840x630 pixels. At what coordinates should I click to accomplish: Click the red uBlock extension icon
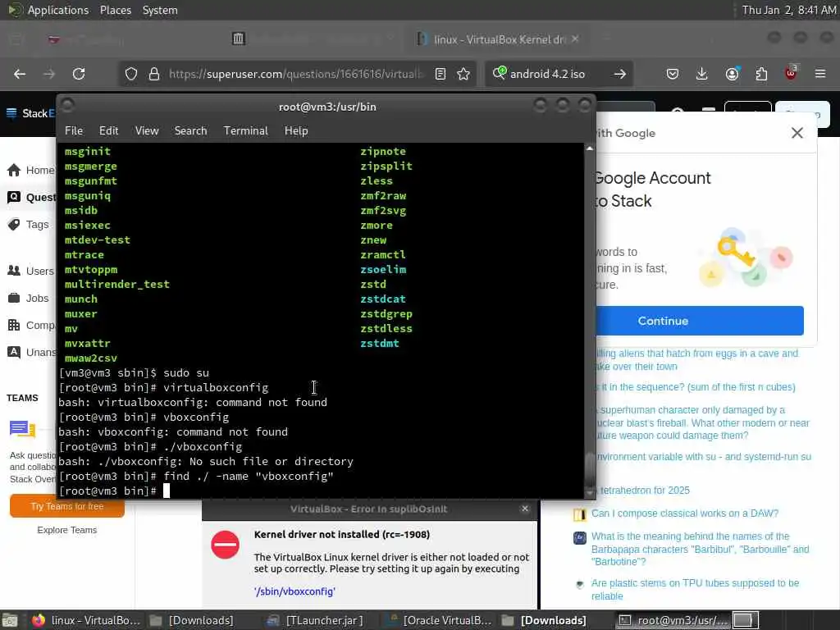point(791,73)
